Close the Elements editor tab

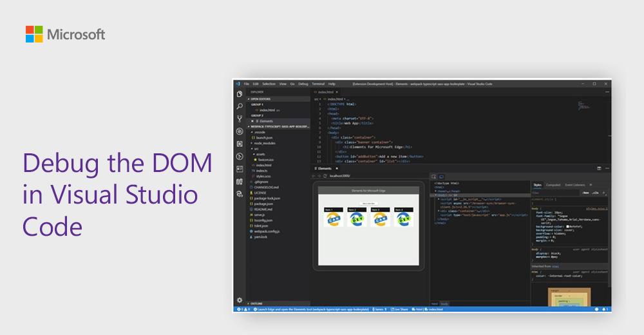click(337, 169)
